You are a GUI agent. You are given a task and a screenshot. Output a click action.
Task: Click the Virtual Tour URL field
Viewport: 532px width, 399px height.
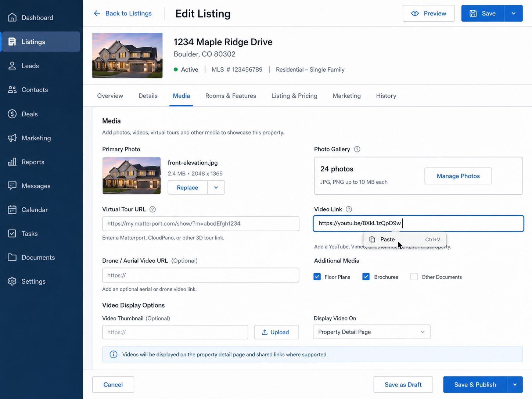[201, 223]
